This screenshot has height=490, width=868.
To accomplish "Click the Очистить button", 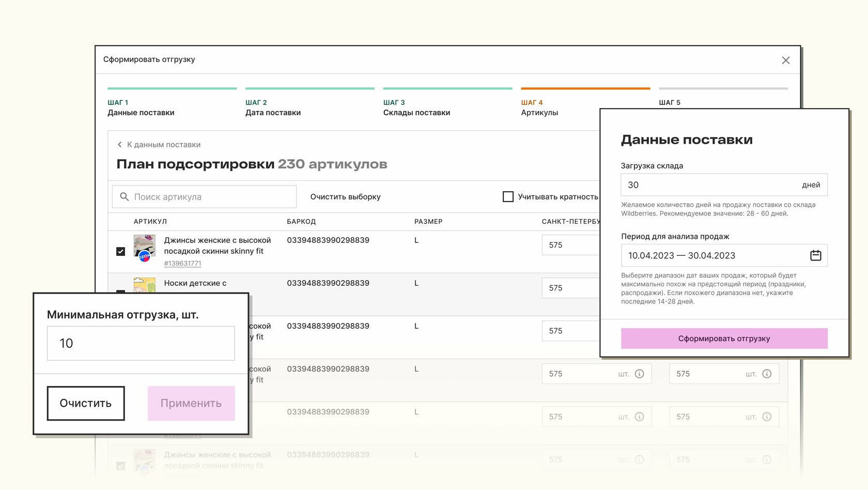I will (x=86, y=403).
